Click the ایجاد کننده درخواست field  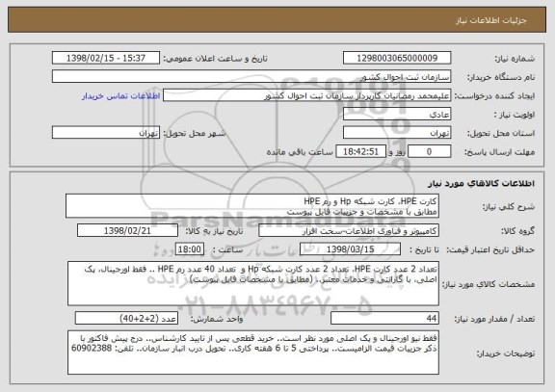click(306, 95)
